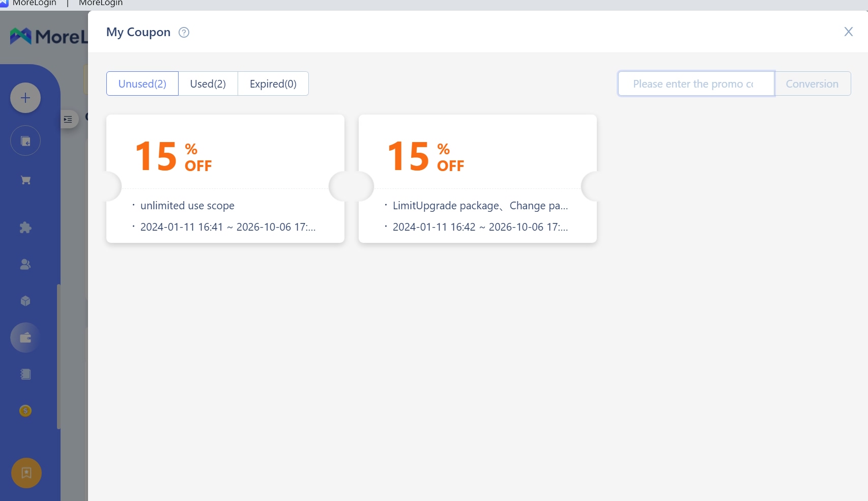Click the plus new profile icon in sidebar
868x501 pixels.
pyautogui.click(x=25, y=98)
